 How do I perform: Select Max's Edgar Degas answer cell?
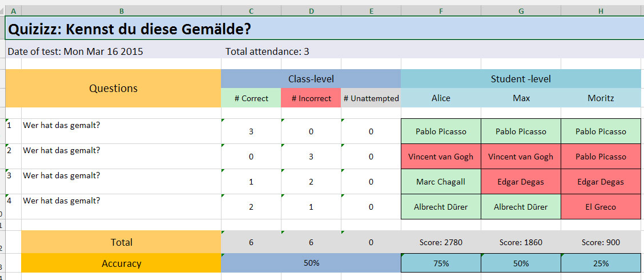click(x=521, y=182)
